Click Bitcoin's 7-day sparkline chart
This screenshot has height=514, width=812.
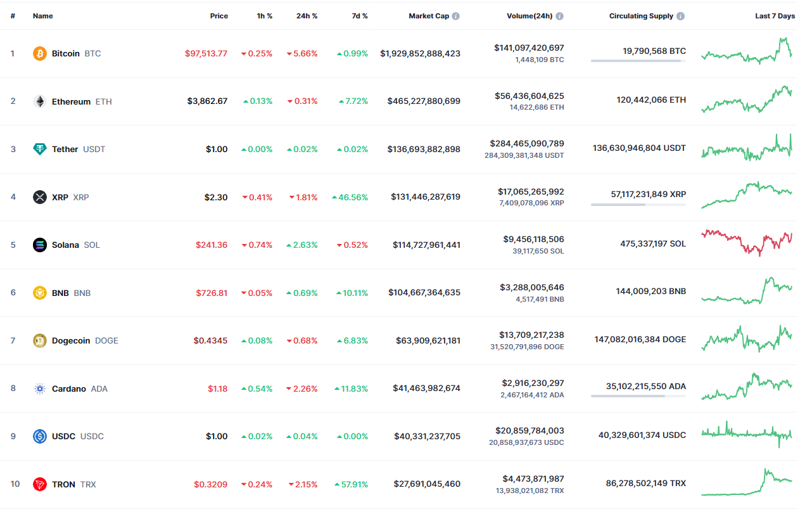click(x=746, y=51)
